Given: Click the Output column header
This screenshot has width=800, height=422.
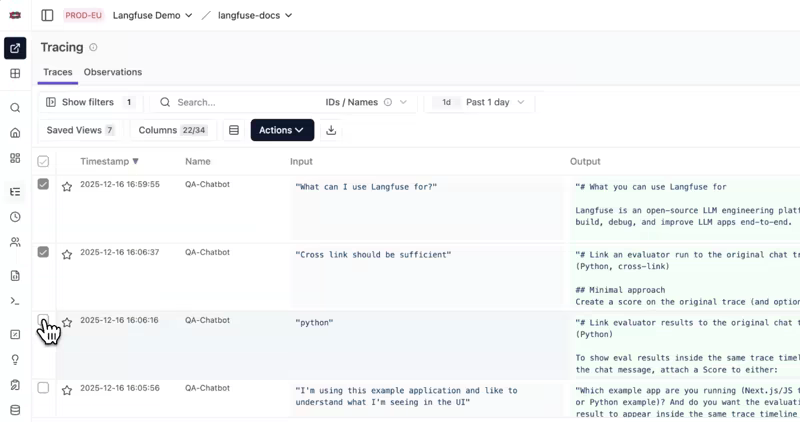Looking at the screenshot, I should [585, 161].
